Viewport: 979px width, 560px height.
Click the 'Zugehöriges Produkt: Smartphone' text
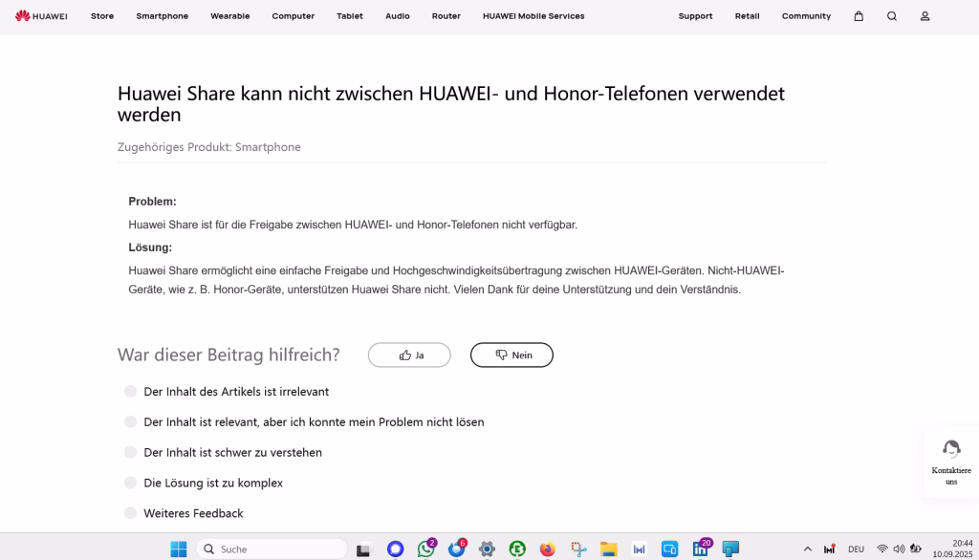tap(209, 147)
